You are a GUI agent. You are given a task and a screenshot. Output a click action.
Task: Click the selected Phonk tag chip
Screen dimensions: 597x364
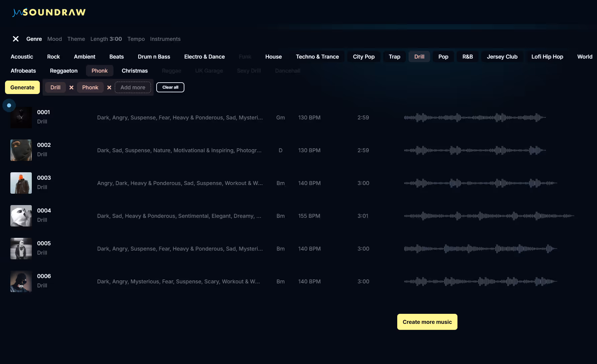pos(90,87)
